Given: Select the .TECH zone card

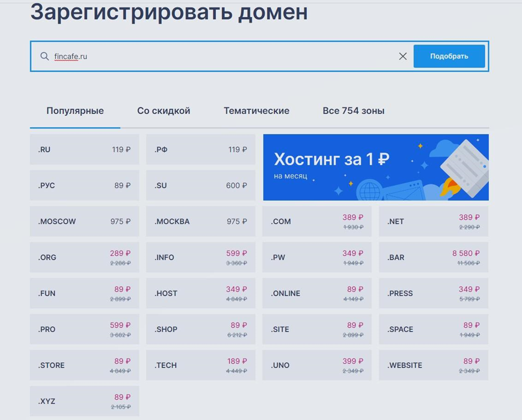Looking at the screenshot, I should tap(201, 365).
